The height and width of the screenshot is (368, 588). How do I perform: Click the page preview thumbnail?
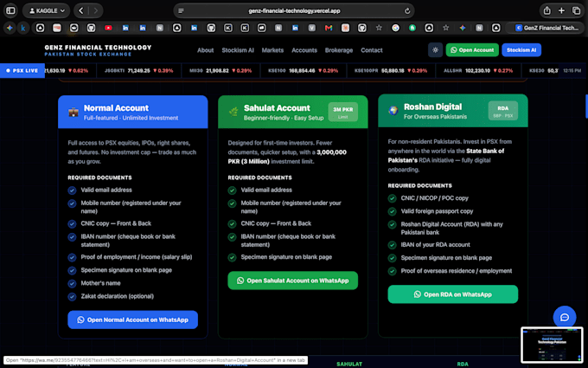tap(552, 345)
